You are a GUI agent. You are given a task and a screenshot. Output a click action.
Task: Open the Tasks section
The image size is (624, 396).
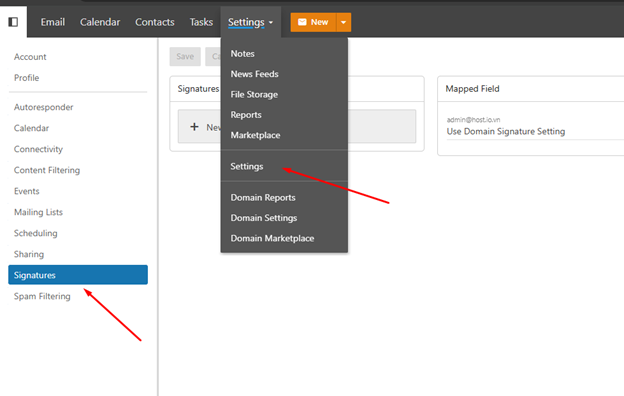click(201, 22)
